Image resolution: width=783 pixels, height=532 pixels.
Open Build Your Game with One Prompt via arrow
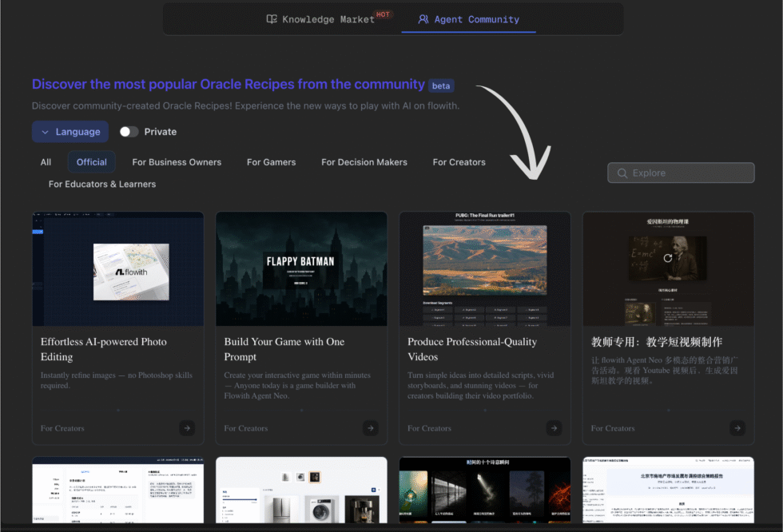click(370, 428)
